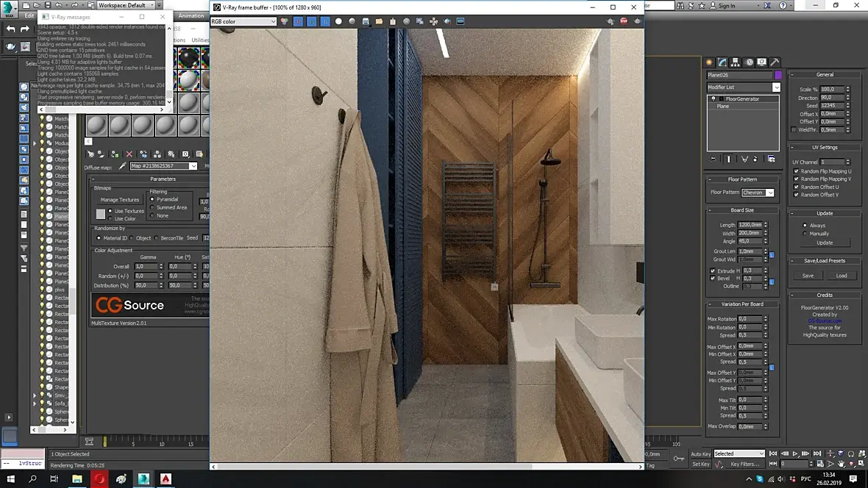868x488 pixels.
Task: Click undo arrow in main toolbar
Action: coord(10,29)
